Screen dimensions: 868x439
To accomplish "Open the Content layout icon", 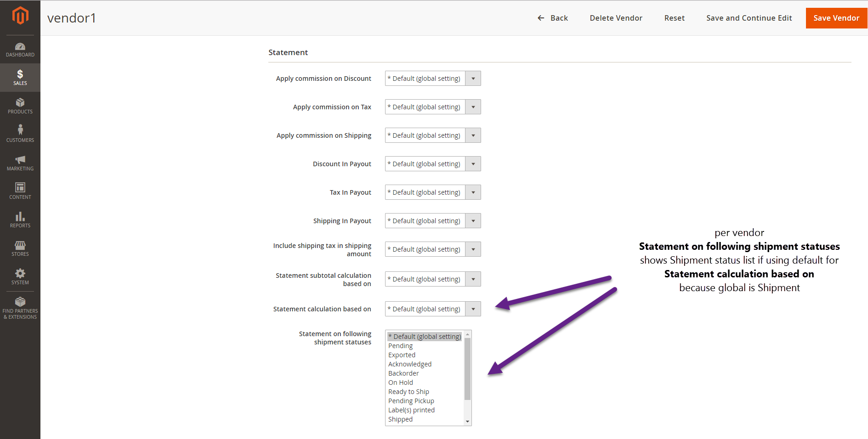I will click(20, 187).
